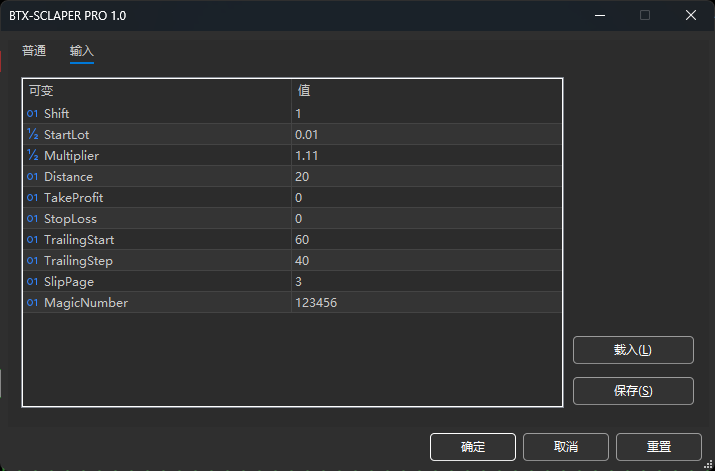
Task: Click the 取消 button
Action: tap(566, 447)
